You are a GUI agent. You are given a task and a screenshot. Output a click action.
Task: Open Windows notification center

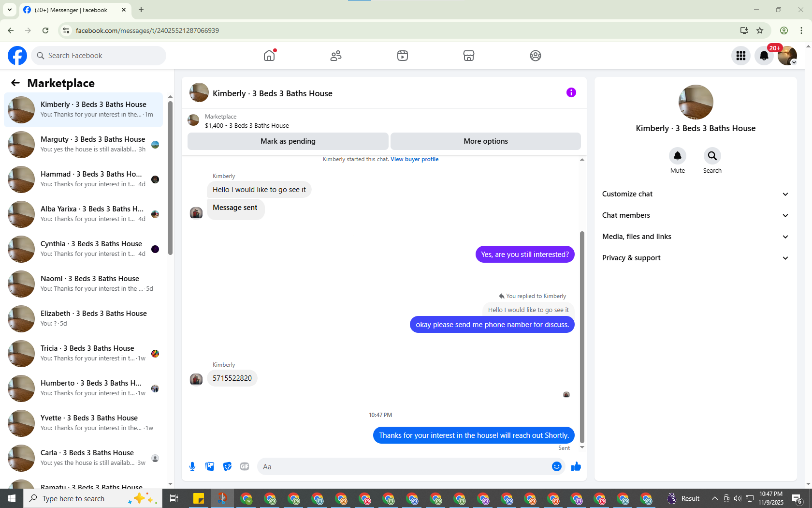tap(797, 498)
